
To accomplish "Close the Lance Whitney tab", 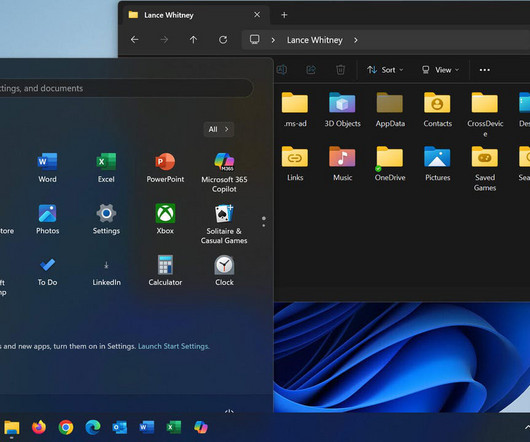I will tap(257, 15).
